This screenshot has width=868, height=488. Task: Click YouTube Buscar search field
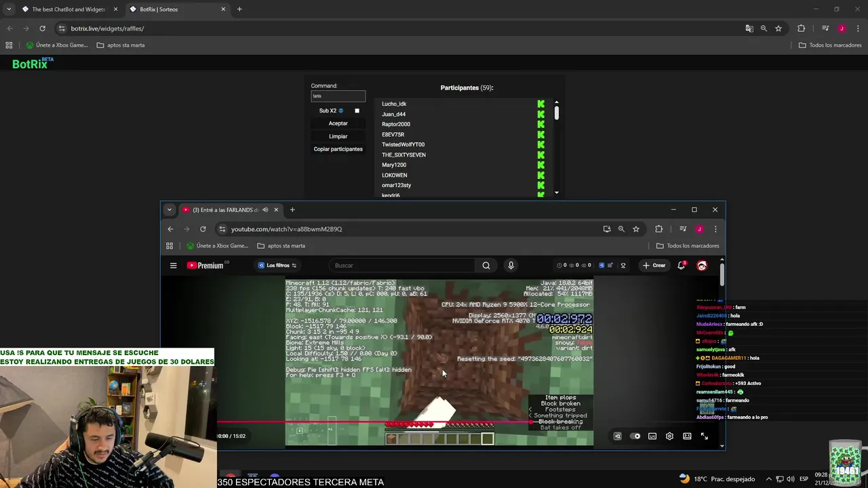403,265
